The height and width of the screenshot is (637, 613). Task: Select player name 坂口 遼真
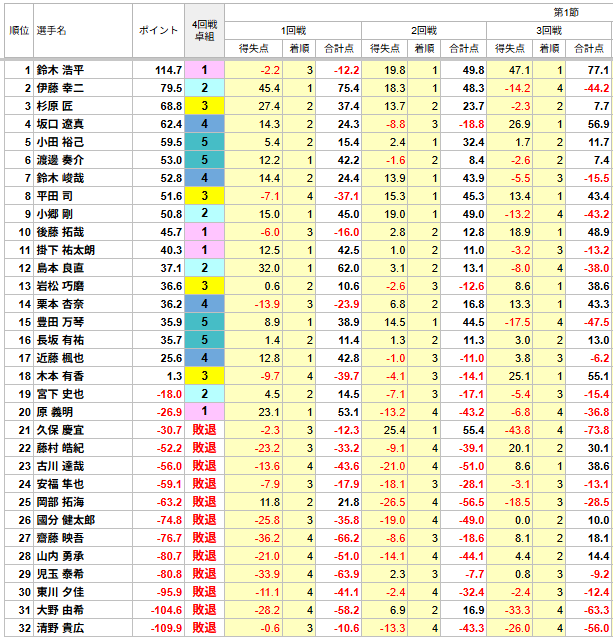pos(60,124)
